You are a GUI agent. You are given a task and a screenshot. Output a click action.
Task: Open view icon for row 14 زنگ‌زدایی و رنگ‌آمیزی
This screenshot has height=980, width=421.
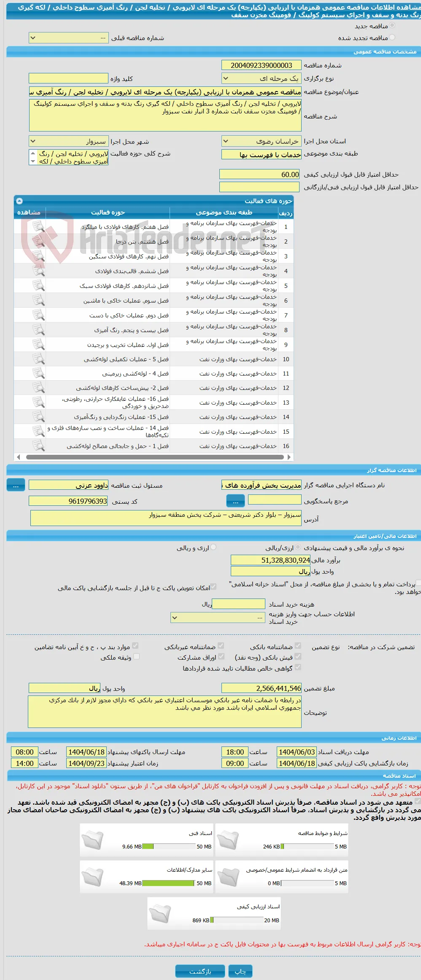pyautogui.click(x=38, y=417)
